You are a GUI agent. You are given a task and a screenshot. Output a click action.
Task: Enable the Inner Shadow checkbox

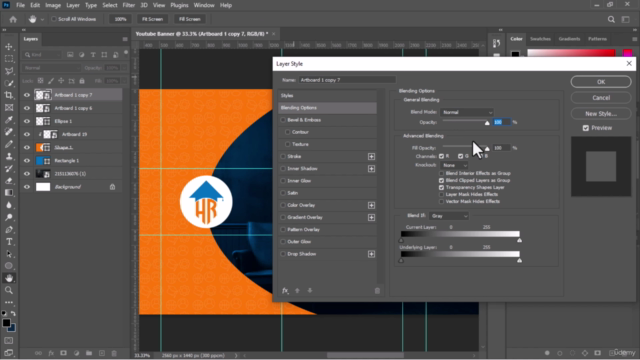283,169
